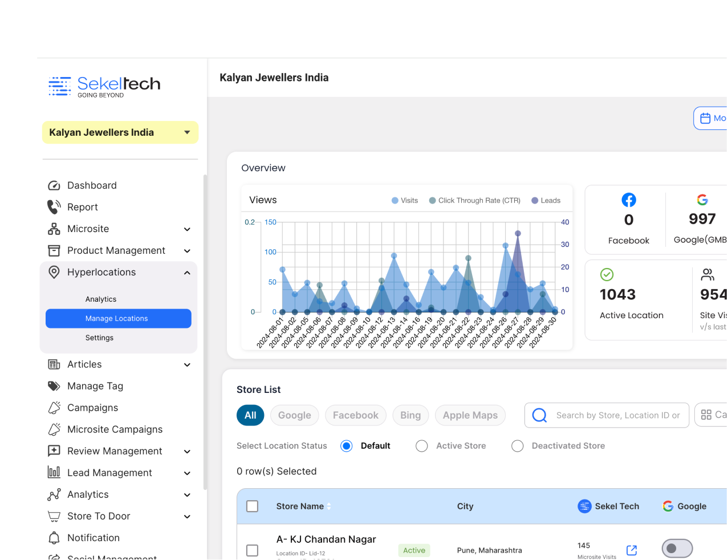Filter store list by Apple Maps

(470, 415)
